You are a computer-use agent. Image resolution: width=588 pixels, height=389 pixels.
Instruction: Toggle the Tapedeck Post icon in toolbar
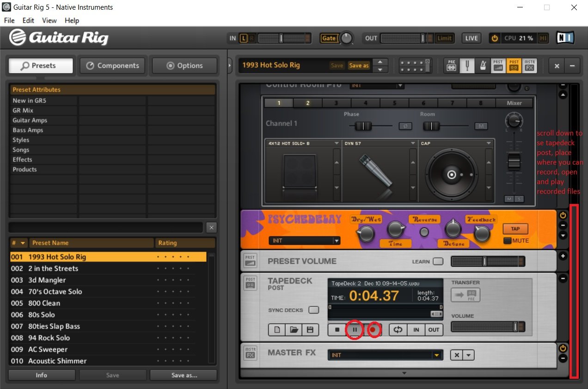pyautogui.click(x=514, y=66)
